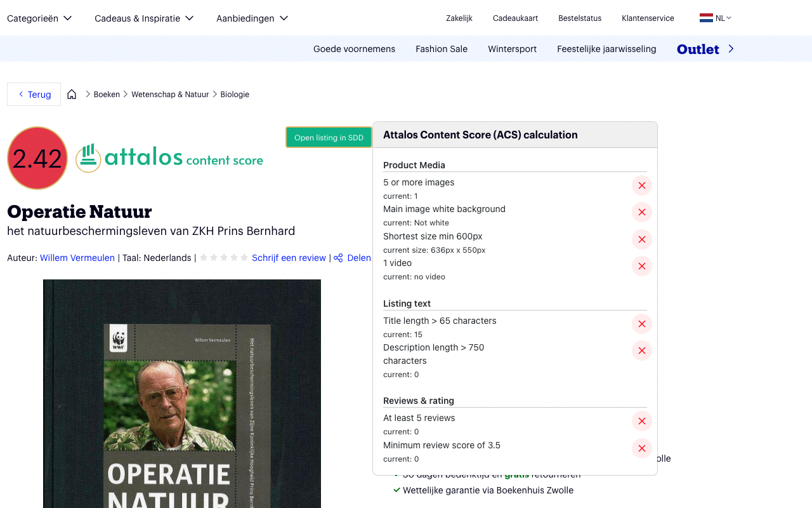This screenshot has width=812, height=508.
Task: Open the Categorieën dropdown menu
Action: (39, 18)
